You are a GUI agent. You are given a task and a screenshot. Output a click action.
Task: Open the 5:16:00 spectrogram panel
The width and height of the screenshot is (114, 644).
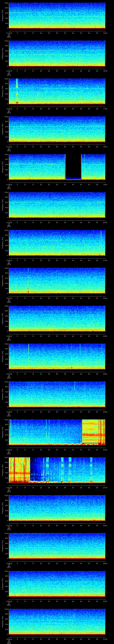[57, 91]
